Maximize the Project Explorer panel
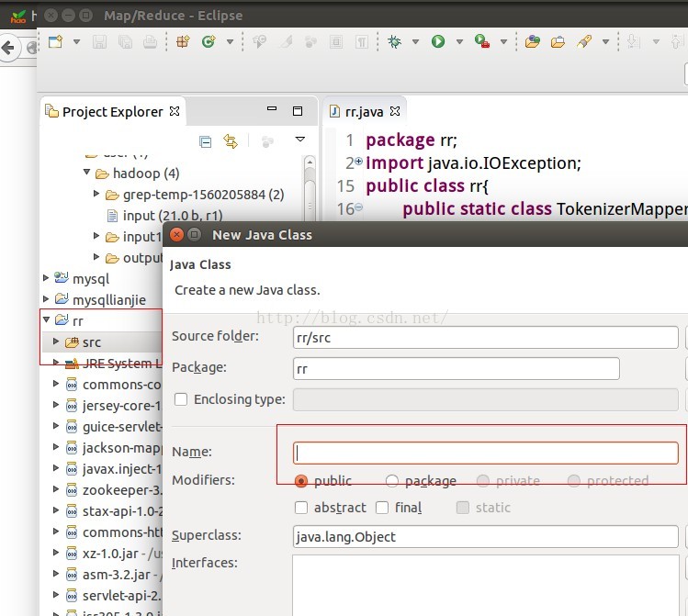 298,111
